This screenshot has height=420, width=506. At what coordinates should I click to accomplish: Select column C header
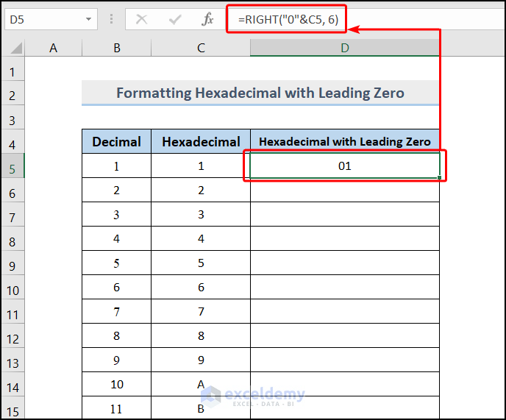201,48
